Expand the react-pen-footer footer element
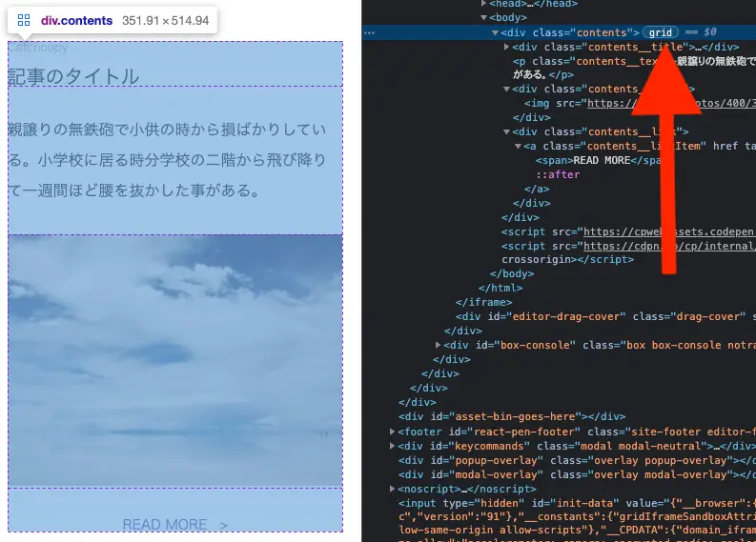The image size is (756, 542). coord(393,432)
